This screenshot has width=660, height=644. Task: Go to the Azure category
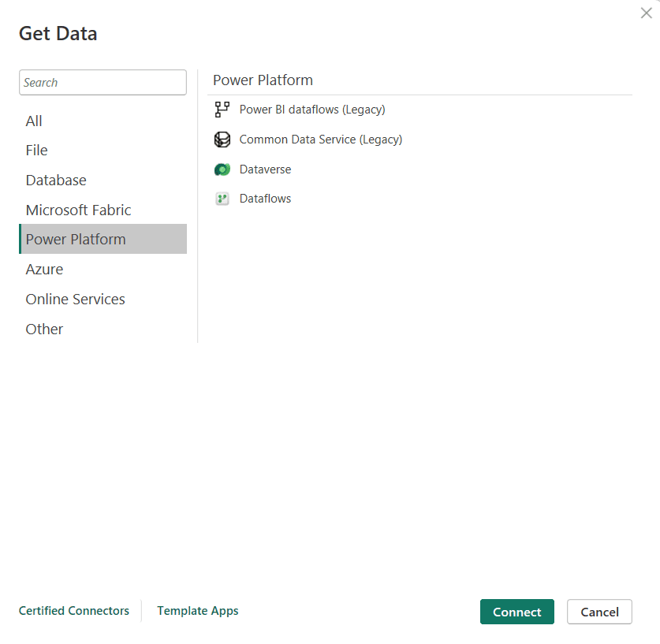pos(44,270)
